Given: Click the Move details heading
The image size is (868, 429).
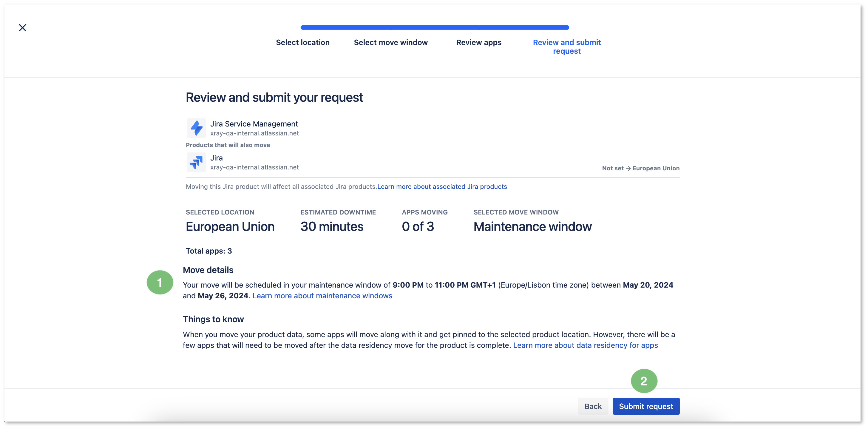Looking at the screenshot, I should pos(208,270).
